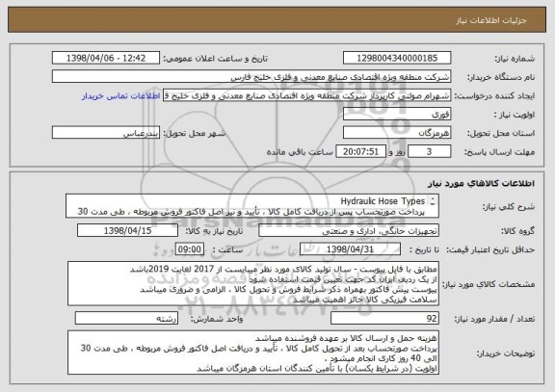
Task: Open the buyer contact information link
Action: tap(121, 96)
